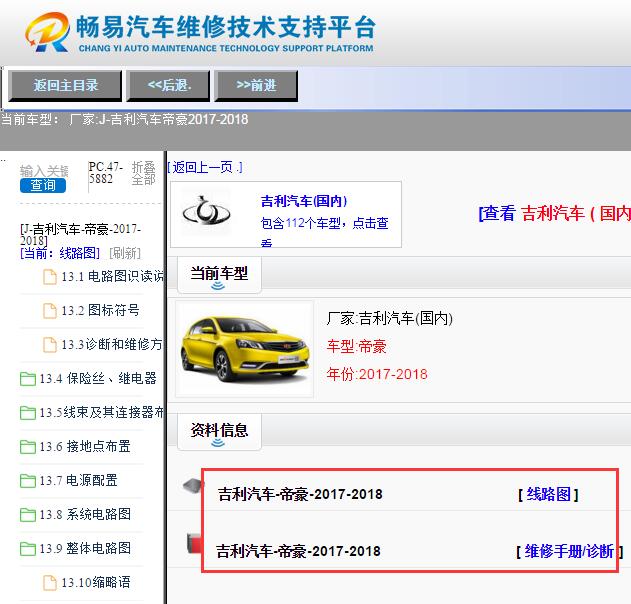
Task: Open 13.1 电路图识读 tree entry
Action: click(x=112, y=276)
